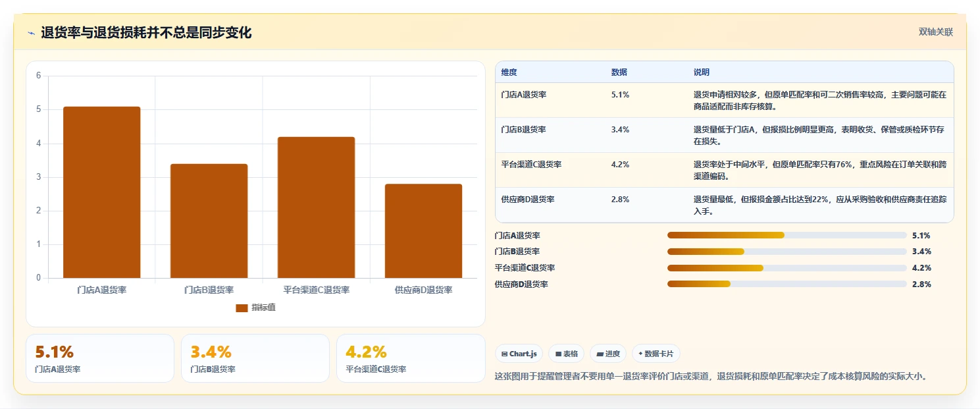Click the 平台渠道C退货率 progress bar at 4.2%

click(x=787, y=268)
